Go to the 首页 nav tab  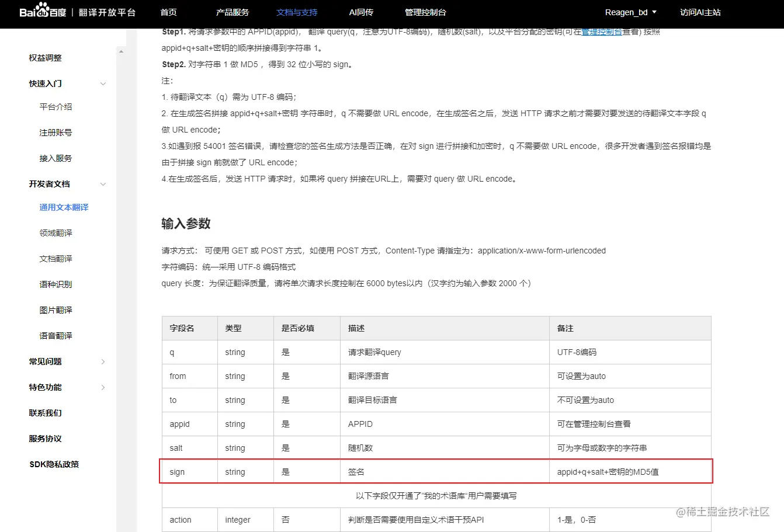(x=168, y=12)
